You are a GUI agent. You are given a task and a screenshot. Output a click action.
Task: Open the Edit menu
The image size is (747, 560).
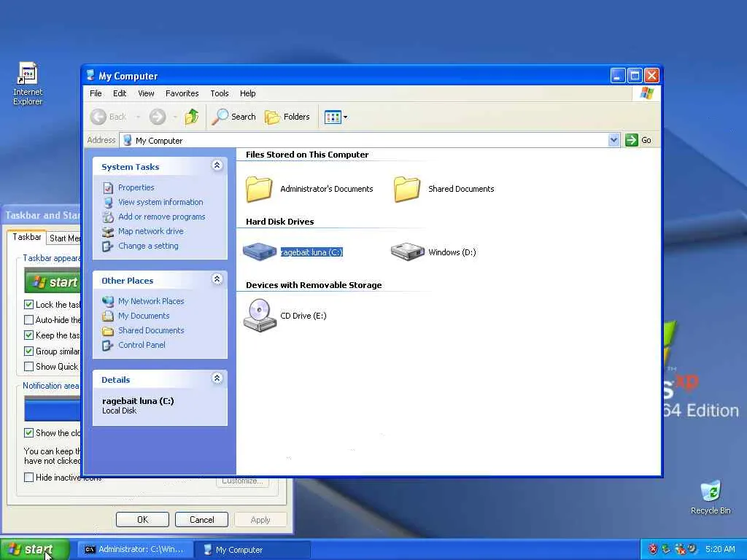(x=120, y=93)
